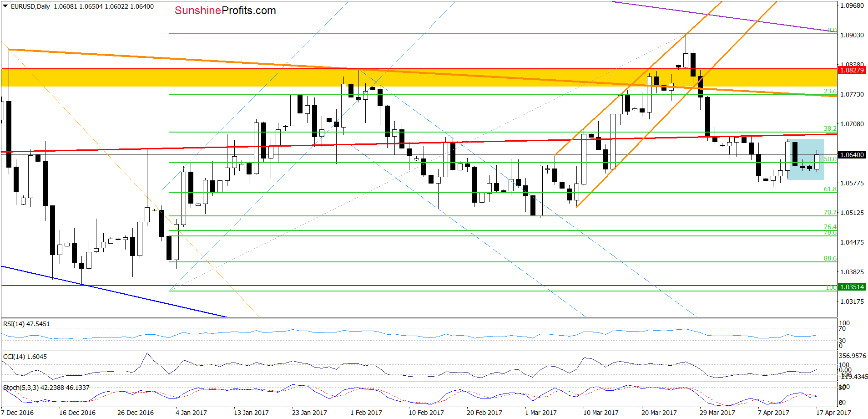
Task: Click the 50.0 Fibonacci level label
Action: pos(830,159)
